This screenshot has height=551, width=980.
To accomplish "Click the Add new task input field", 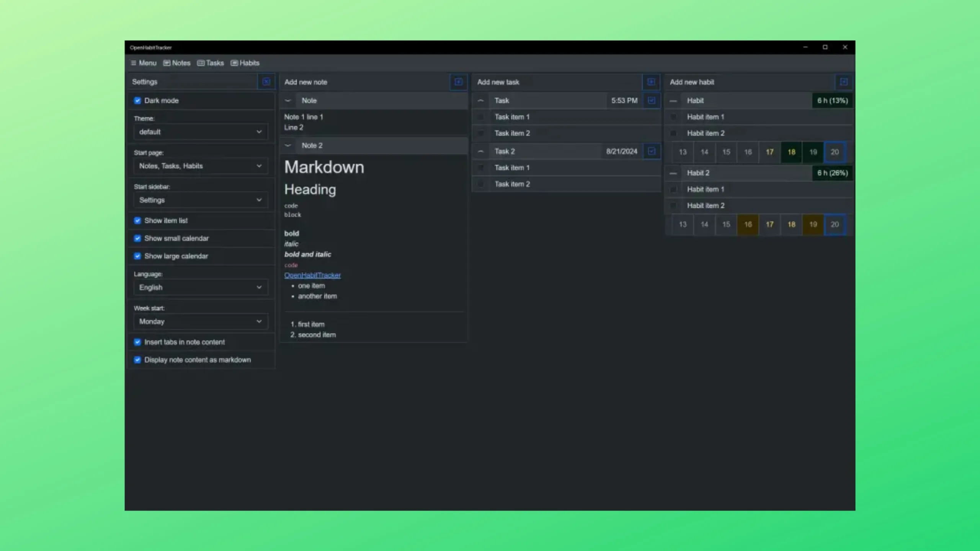I will (x=558, y=82).
